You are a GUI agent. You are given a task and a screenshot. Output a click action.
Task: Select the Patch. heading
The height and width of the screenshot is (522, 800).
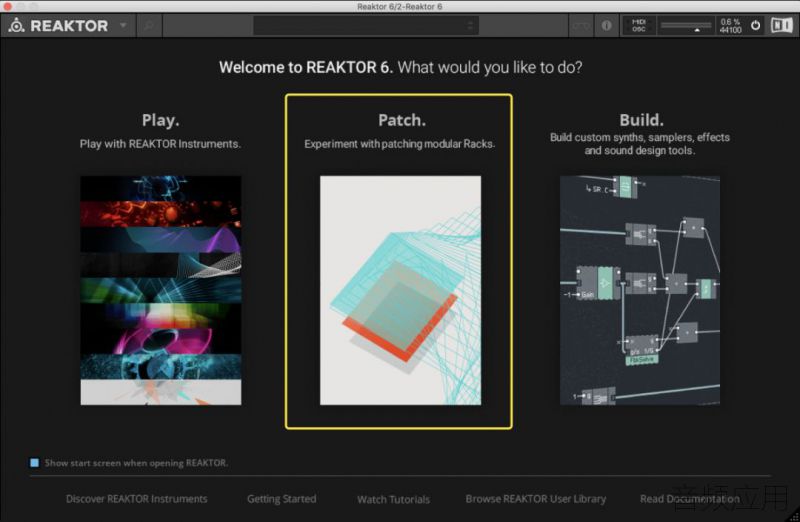pyautogui.click(x=402, y=120)
